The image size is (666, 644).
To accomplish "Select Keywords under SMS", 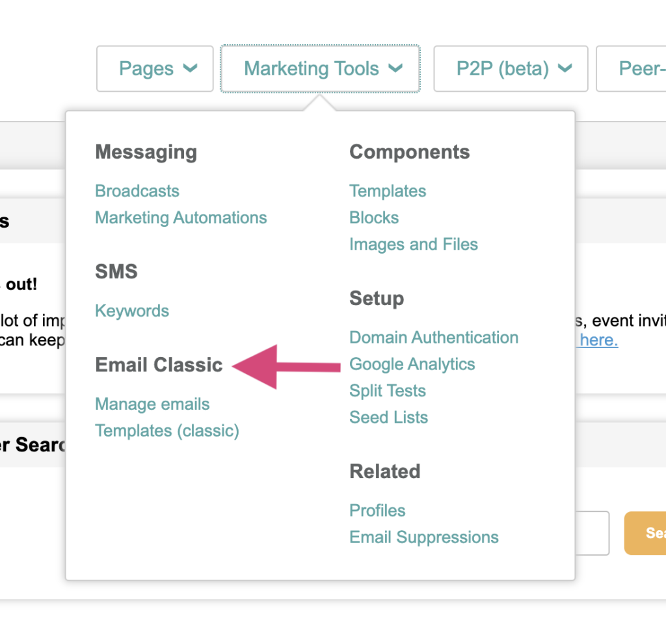I will pos(132,310).
